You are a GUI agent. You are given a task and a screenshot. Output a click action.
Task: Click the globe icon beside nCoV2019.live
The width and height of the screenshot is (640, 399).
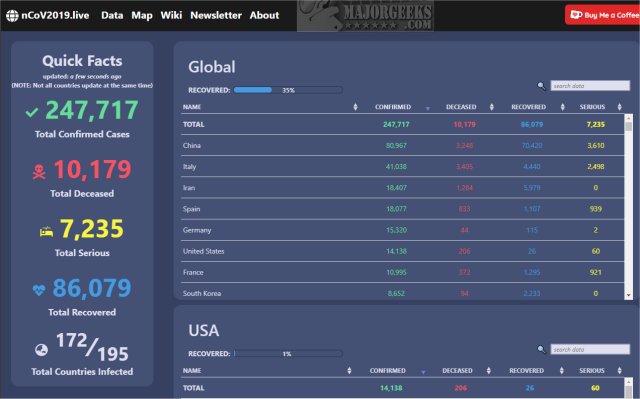pos(12,16)
